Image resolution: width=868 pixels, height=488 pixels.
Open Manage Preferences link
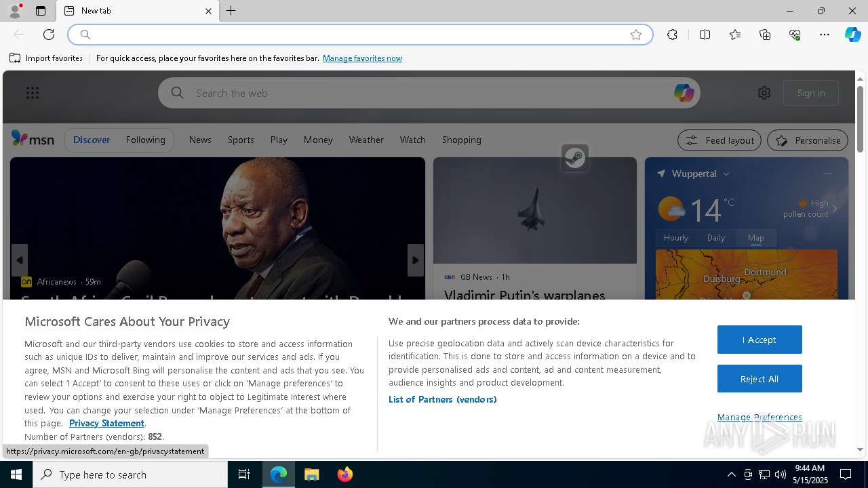click(x=759, y=417)
